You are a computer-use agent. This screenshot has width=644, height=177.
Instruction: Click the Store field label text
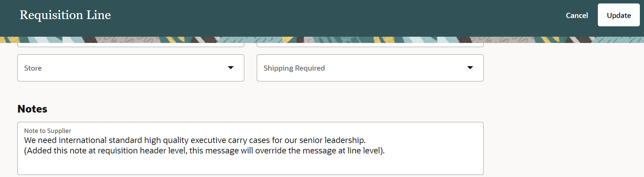pyautogui.click(x=33, y=68)
